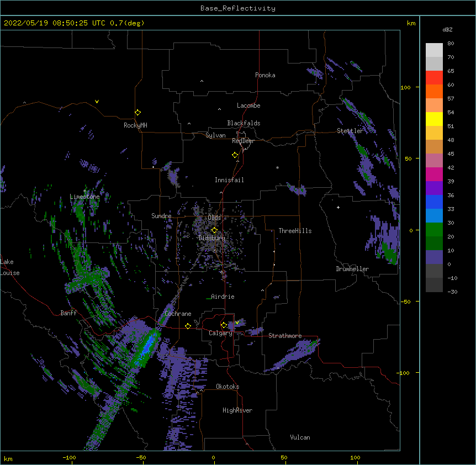
Task: Click the white caret marker west of Ponoka
Action: point(202,81)
